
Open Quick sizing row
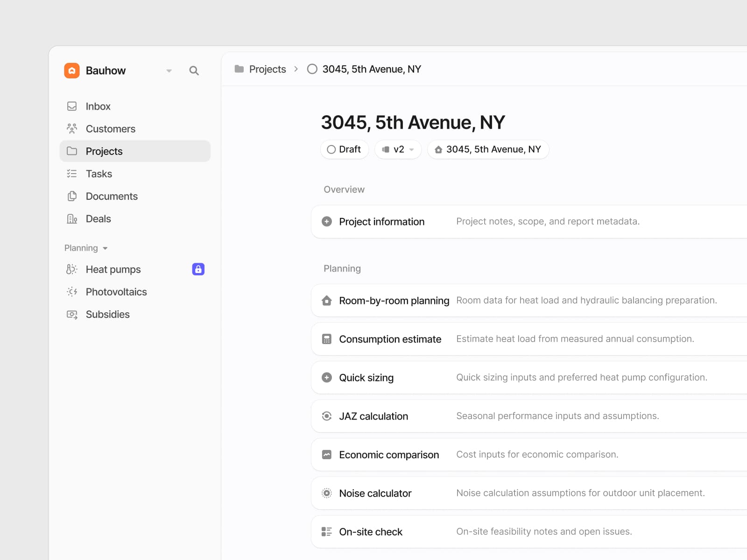pyautogui.click(x=529, y=378)
